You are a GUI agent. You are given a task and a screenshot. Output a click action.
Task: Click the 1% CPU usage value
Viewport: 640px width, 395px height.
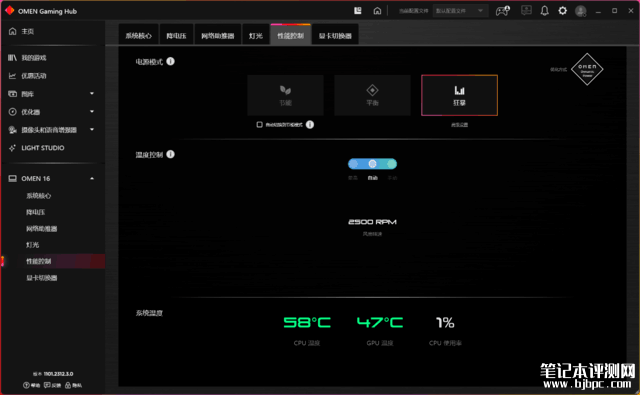[445, 323]
